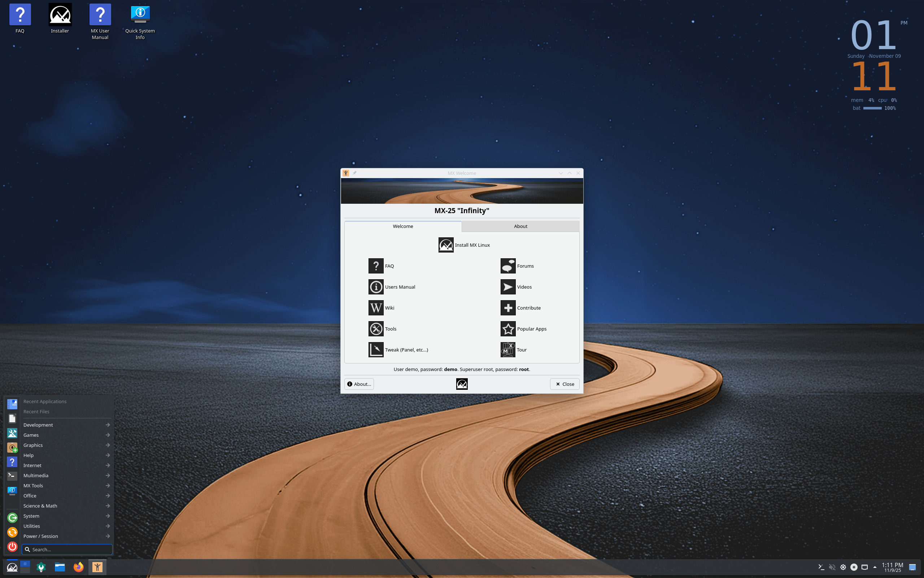Click the Videos play arrow icon
Screen dimensions: 924x578
coord(508,287)
